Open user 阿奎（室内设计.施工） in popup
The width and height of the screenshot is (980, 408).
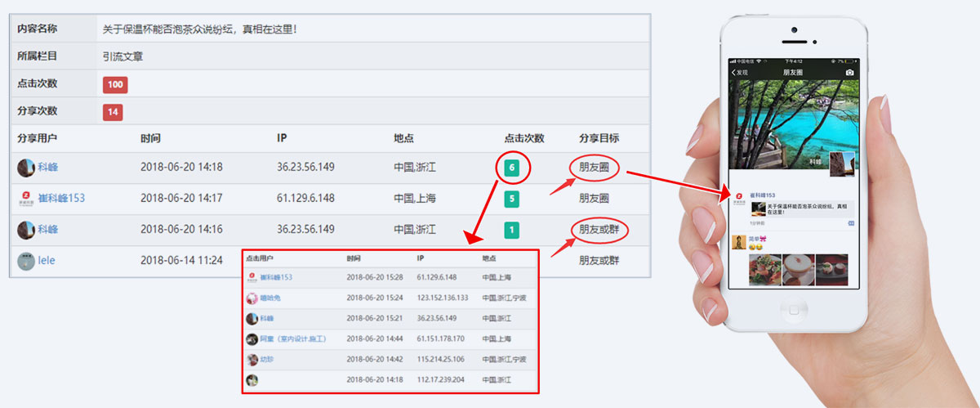(294, 339)
